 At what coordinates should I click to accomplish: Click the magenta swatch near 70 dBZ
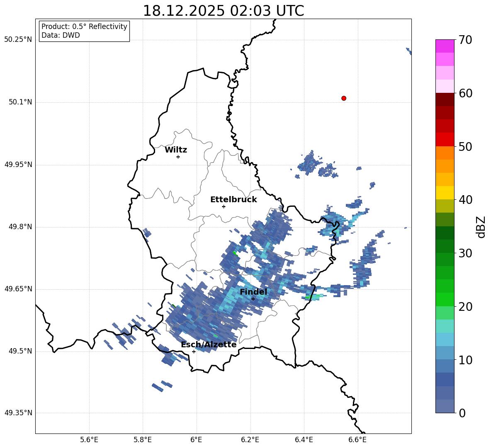(445, 46)
